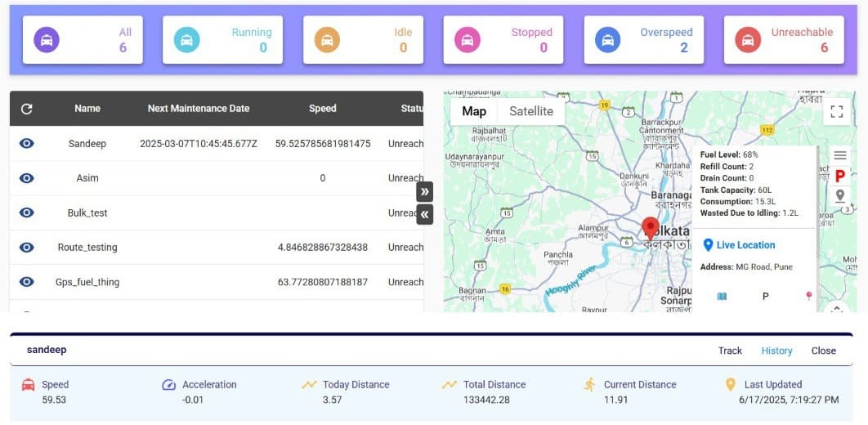Toggle fullscreen map view
Screen dimensions: 868x425
(x=837, y=111)
